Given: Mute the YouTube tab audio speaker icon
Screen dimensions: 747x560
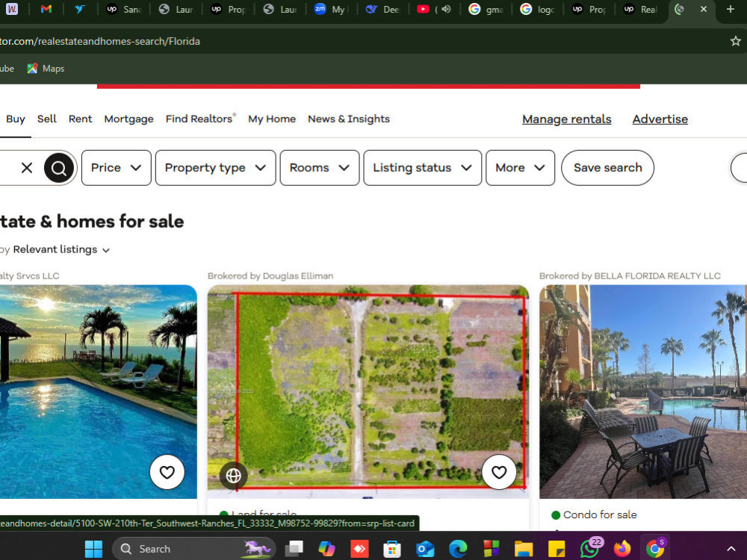Looking at the screenshot, I should tap(447, 9).
